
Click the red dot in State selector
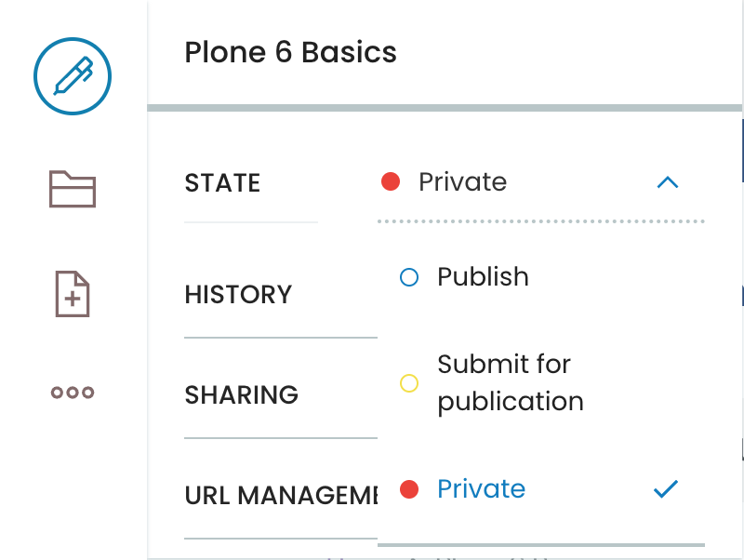pos(391,181)
